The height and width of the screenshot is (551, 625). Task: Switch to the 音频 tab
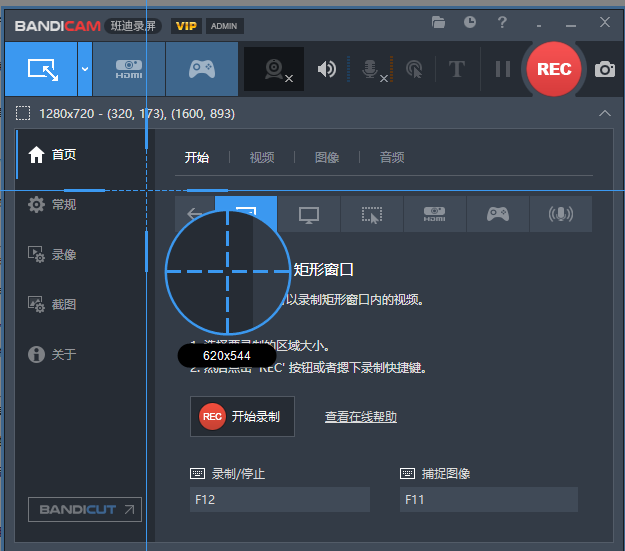click(x=392, y=158)
